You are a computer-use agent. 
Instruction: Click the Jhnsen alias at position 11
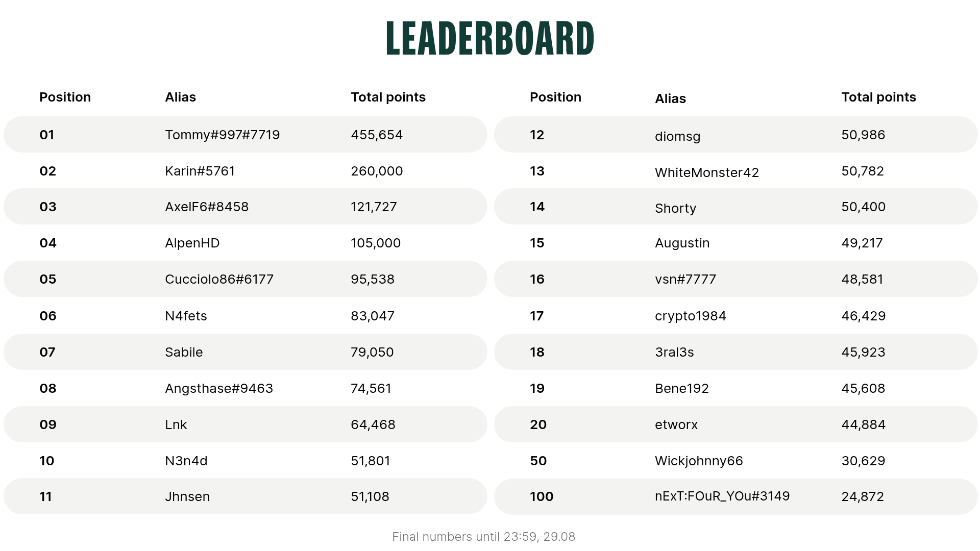coord(187,496)
